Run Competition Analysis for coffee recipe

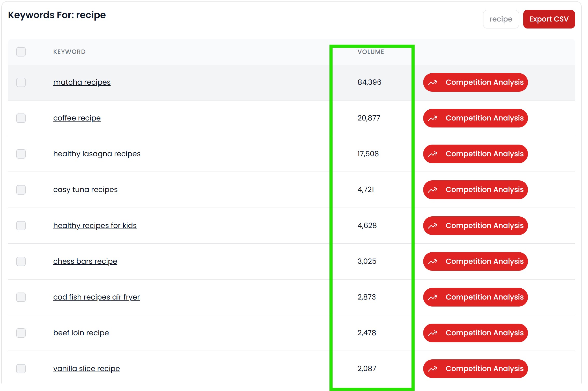point(475,118)
